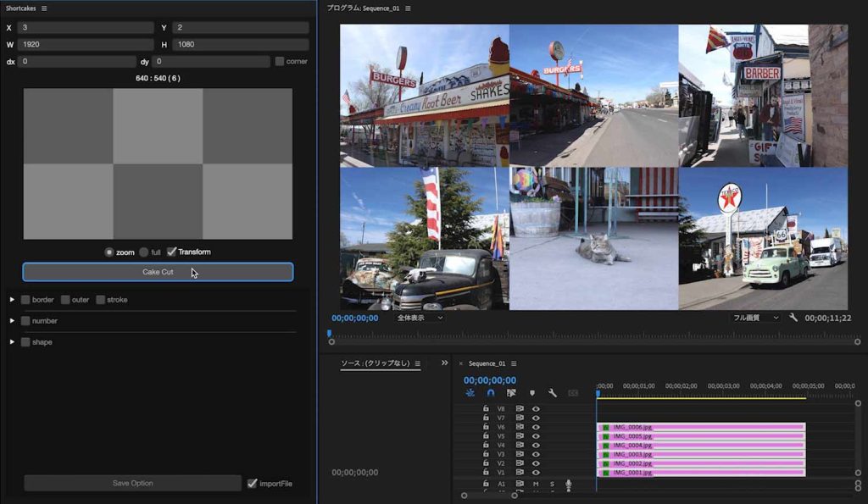Hide track V5 with eye icon
The height and width of the screenshot is (504, 868).
coord(536,436)
